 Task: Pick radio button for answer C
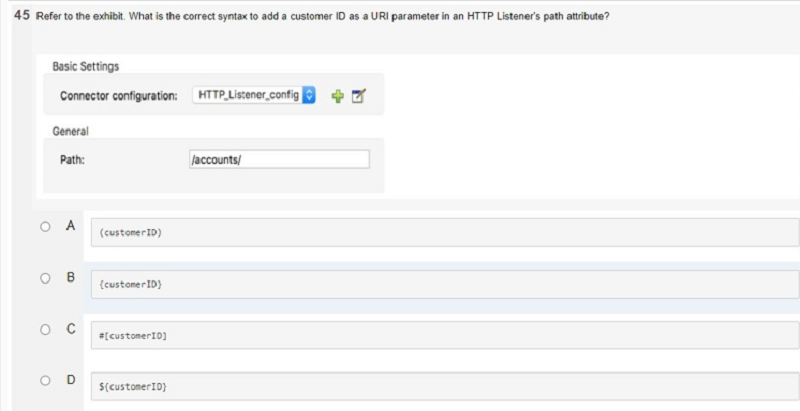click(x=45, y=330)
